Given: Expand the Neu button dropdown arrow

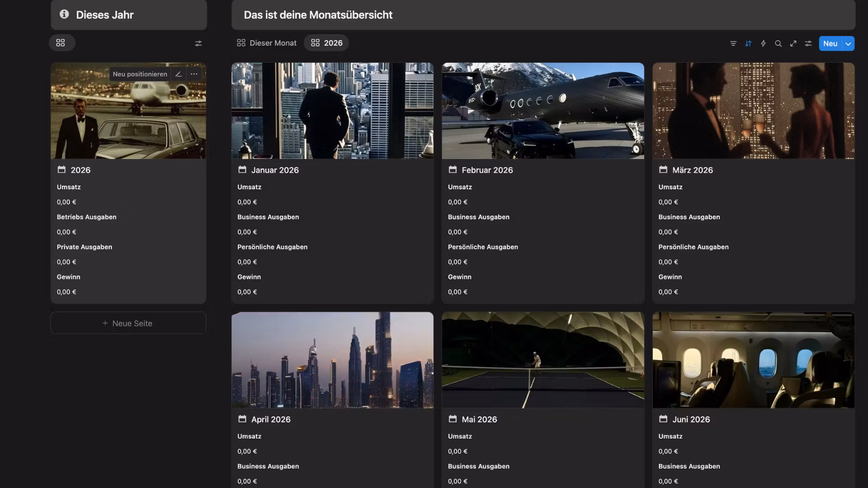Looking at the screenshot, I should [x=848, y=44].
